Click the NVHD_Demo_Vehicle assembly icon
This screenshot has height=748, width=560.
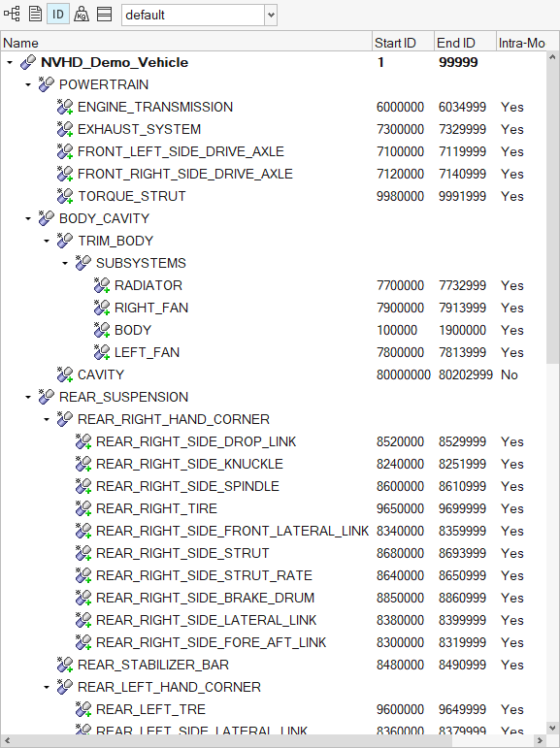28,62
